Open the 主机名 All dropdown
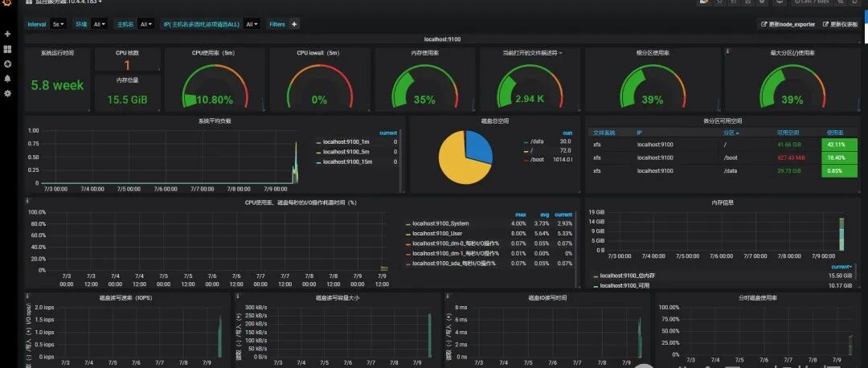Viewport: 868px width, 368px height. click(x=146, y=24)
